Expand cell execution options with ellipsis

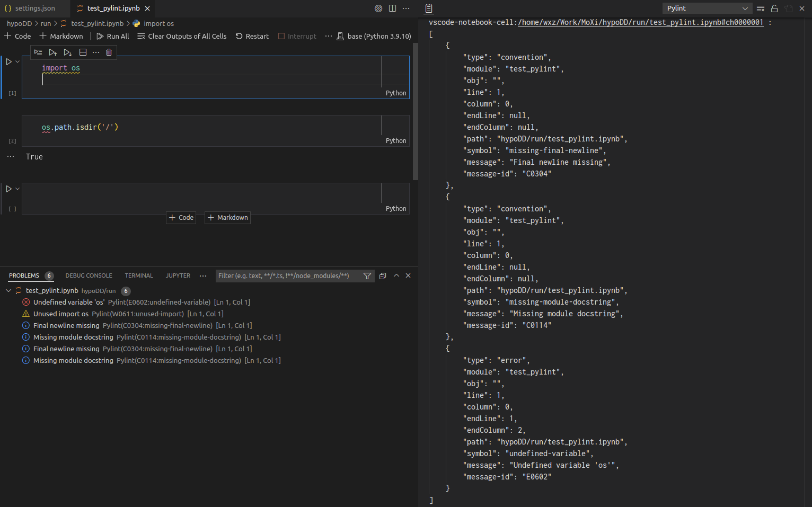[x=96, y=52]
